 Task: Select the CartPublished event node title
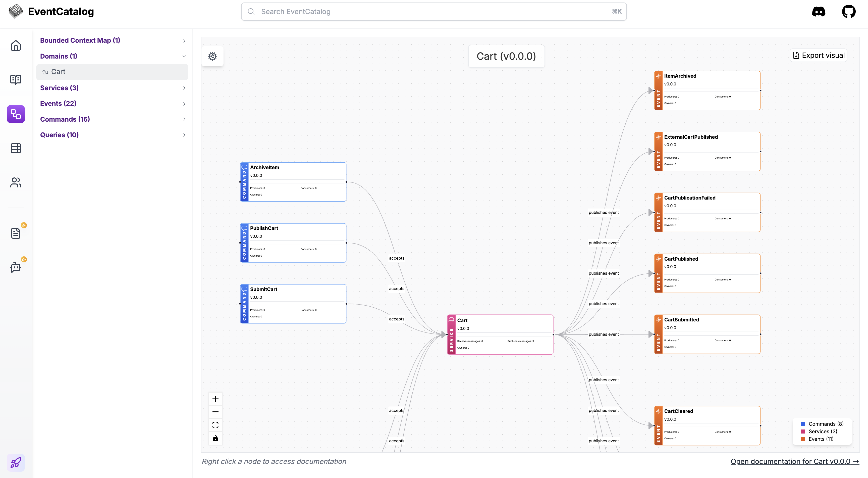coord(681,259)
